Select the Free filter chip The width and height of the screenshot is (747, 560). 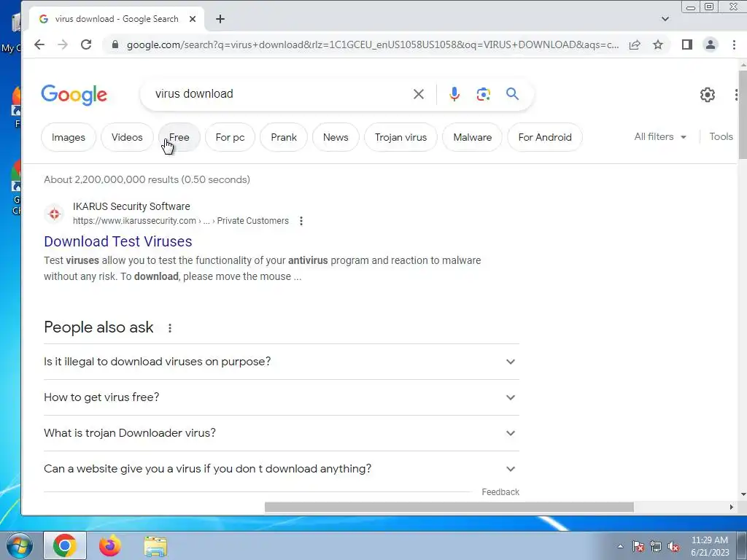coord(179,137)
